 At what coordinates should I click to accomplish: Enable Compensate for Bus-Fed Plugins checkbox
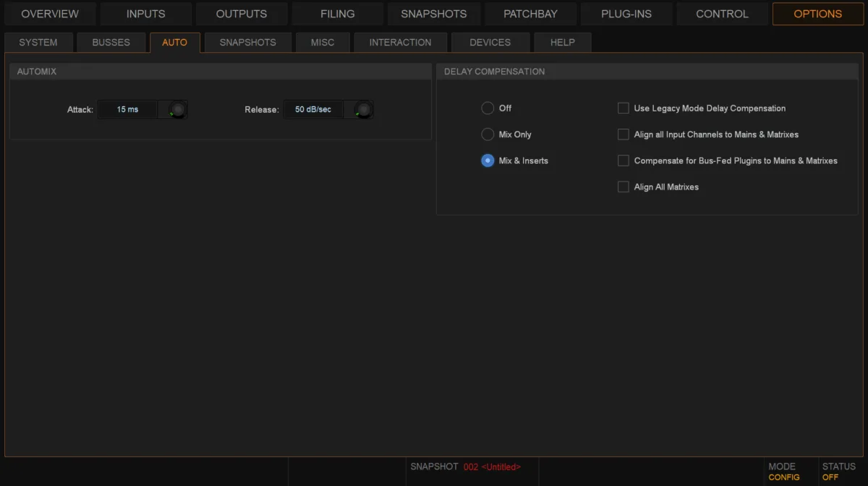click(623, 161)
